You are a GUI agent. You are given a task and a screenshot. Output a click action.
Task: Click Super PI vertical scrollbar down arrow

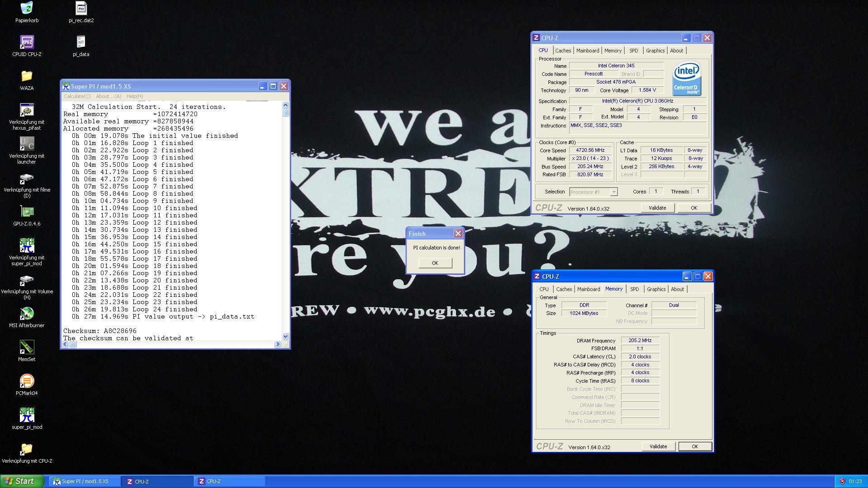pos(285,337)
